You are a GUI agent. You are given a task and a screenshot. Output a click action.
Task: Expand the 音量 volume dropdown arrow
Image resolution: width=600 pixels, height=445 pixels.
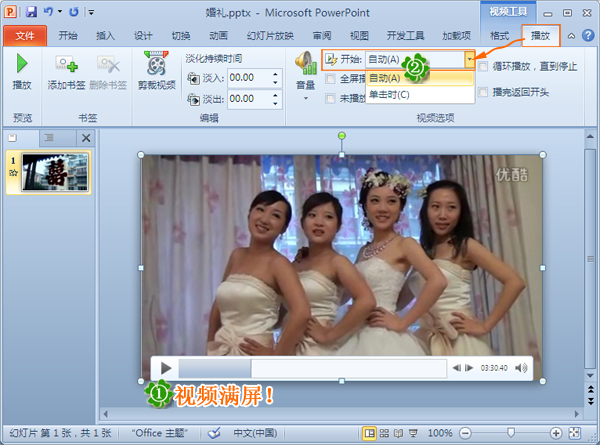click(x=306, y=99)
